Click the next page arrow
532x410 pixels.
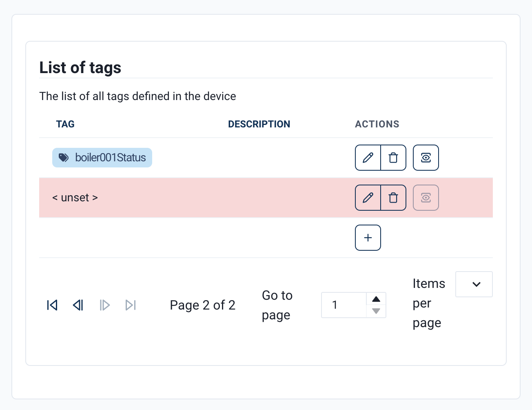click(x=104, y=305)
